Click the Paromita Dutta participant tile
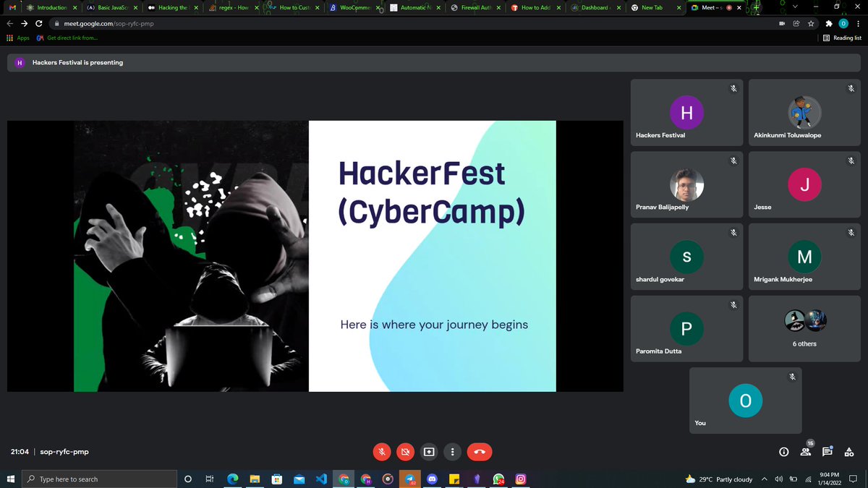Screen dimensions: 868x488 pos(686,328)
